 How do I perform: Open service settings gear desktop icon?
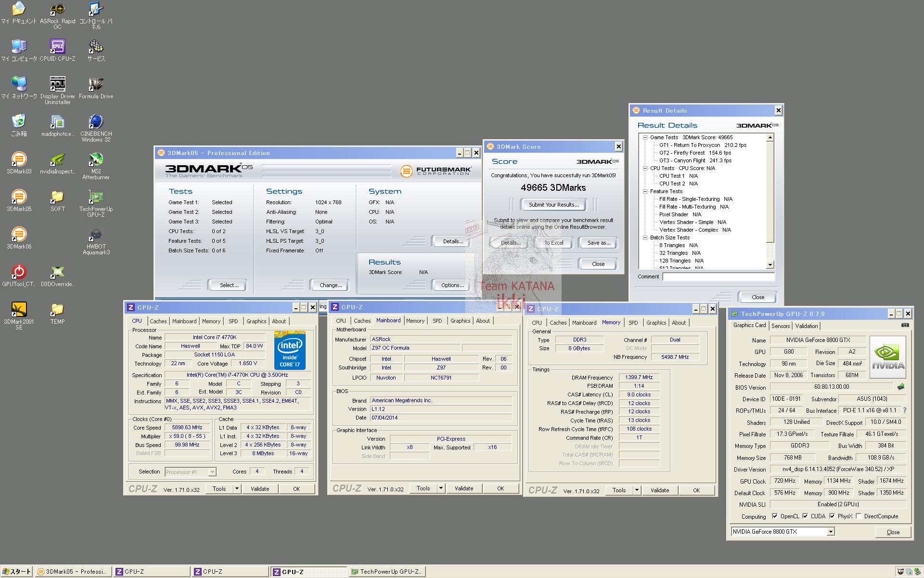(x=96, y=50)
